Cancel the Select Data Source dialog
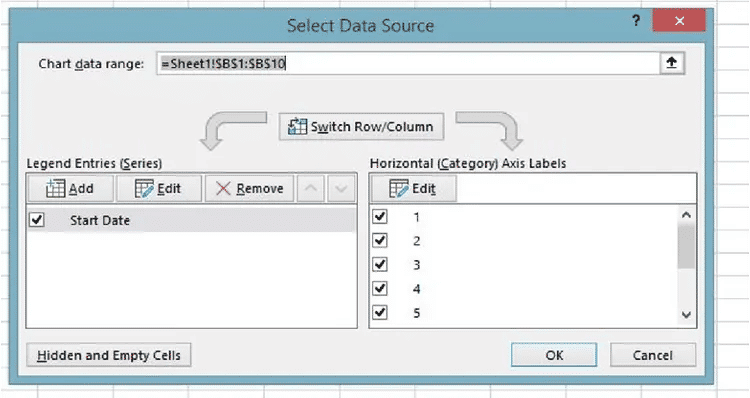This screenshot has height=398, width=750. click(652, 355)
